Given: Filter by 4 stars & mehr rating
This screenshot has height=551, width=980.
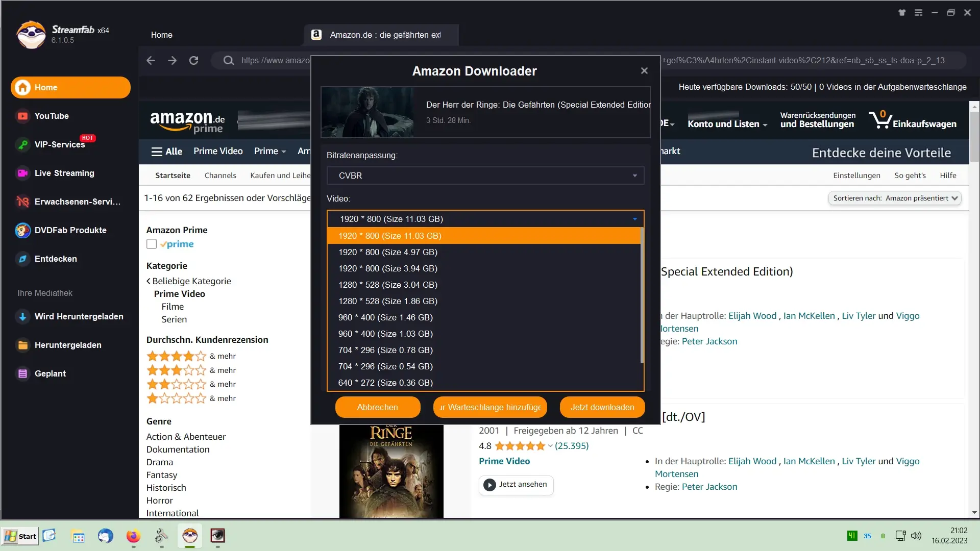Looking at the screenshot, I should tap(191, 356).
